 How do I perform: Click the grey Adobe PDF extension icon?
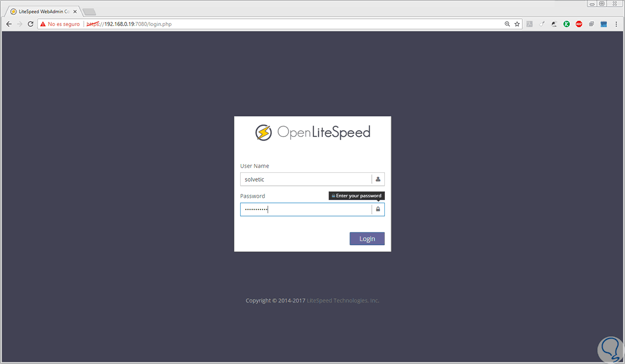click(x=529, y=24)
